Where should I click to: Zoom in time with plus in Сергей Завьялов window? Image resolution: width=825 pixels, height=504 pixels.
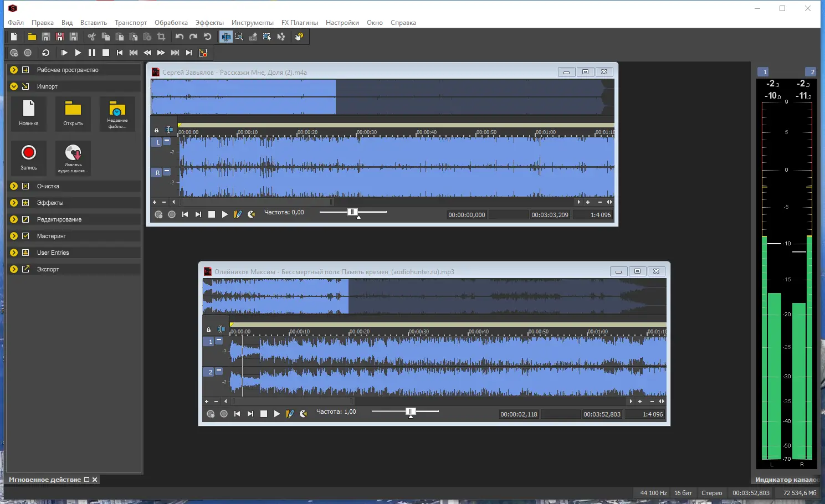588,202
